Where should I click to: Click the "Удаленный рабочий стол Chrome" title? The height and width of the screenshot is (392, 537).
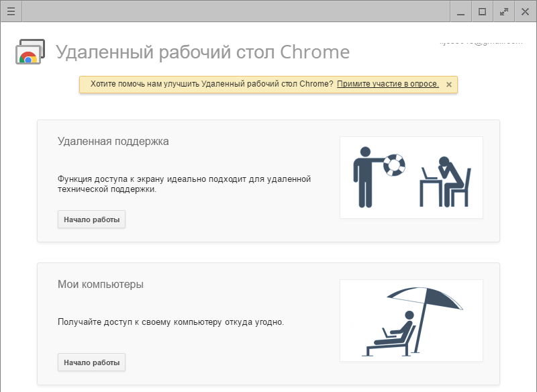pyautogui.click(x=202, y=52)
